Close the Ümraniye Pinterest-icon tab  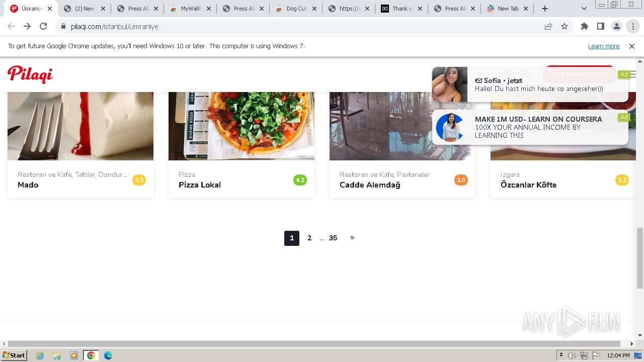click(50, 9)
